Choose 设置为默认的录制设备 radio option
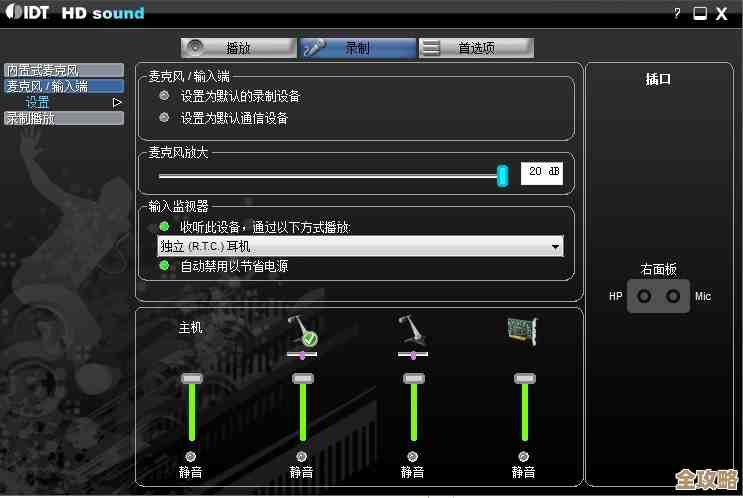The height and width of the screenshot is (498, 743). (x=164, y=96)
